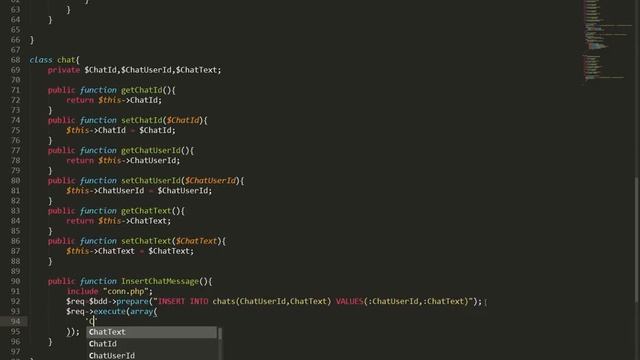Click the $ChatUserId parameter on line 80
The width and height of the screenshot is (640, 360).
pyautogui.click(x=210, y=181)
